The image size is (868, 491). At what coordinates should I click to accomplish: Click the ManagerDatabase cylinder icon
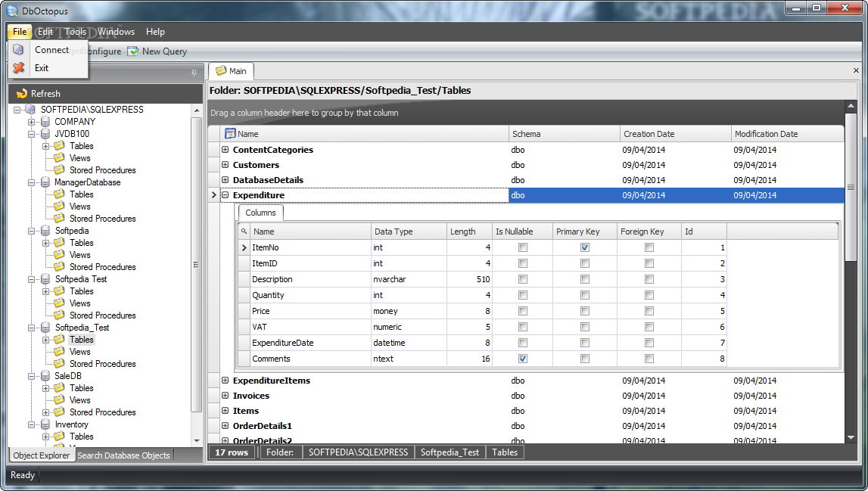pyautogui.click(x=45, y=182)
